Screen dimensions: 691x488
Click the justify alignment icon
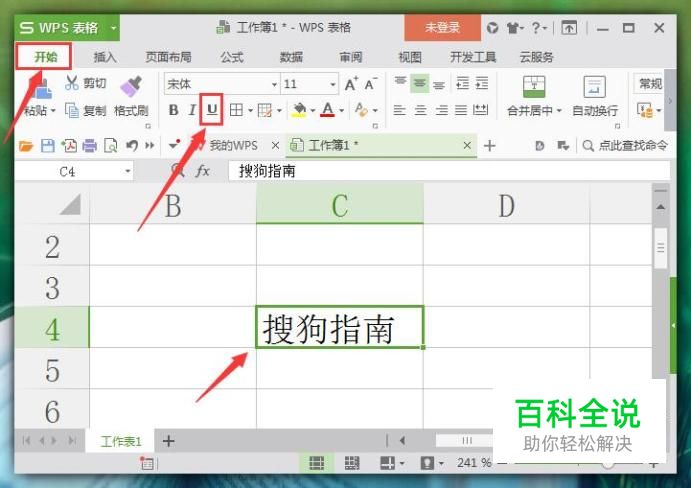(461, 110)
